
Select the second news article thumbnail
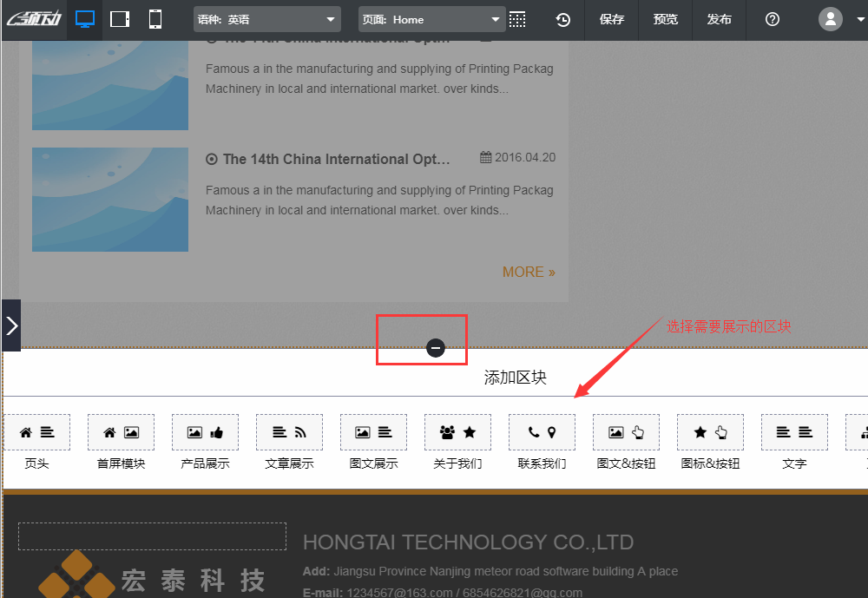pos(110,200)
